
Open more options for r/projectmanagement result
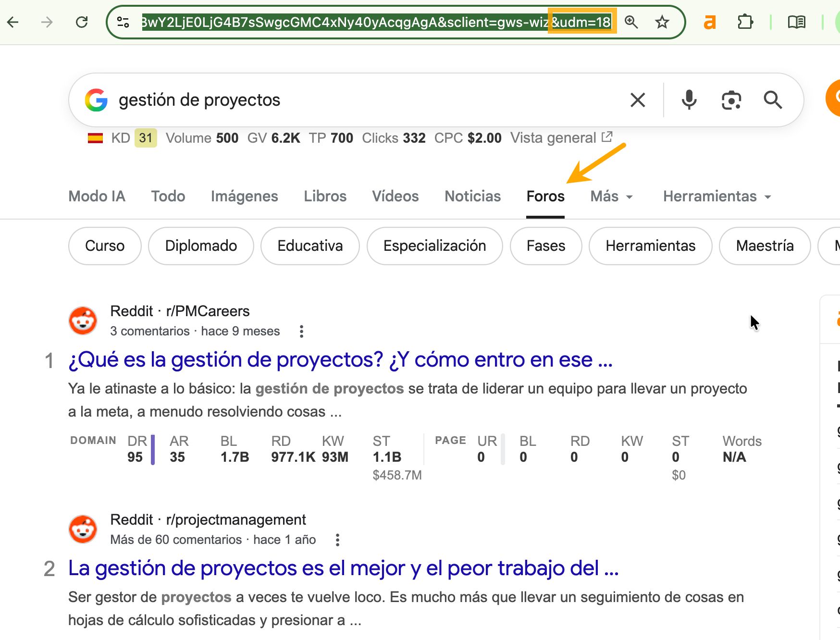(x=337, y=540)
